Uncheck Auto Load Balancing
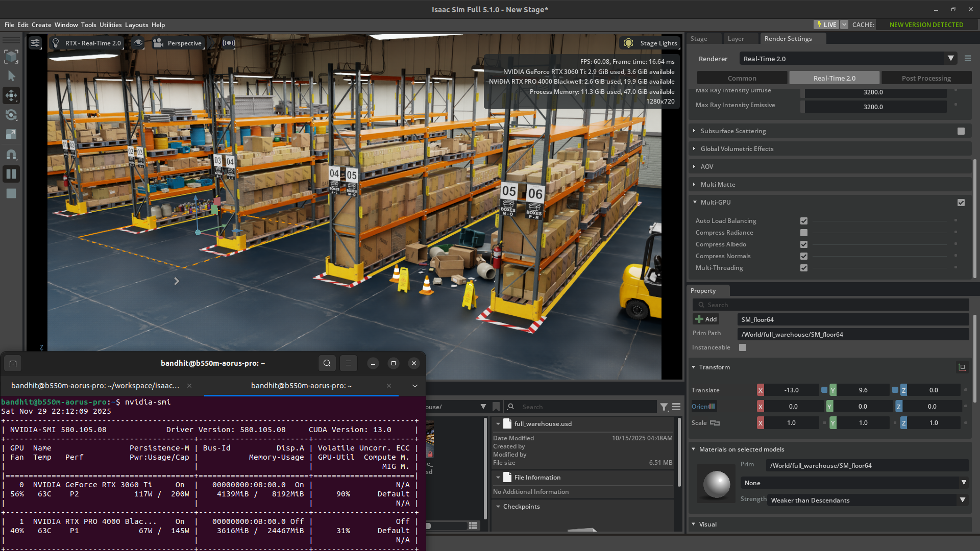This screenshot has height=551, width=980. coord(804,221)
